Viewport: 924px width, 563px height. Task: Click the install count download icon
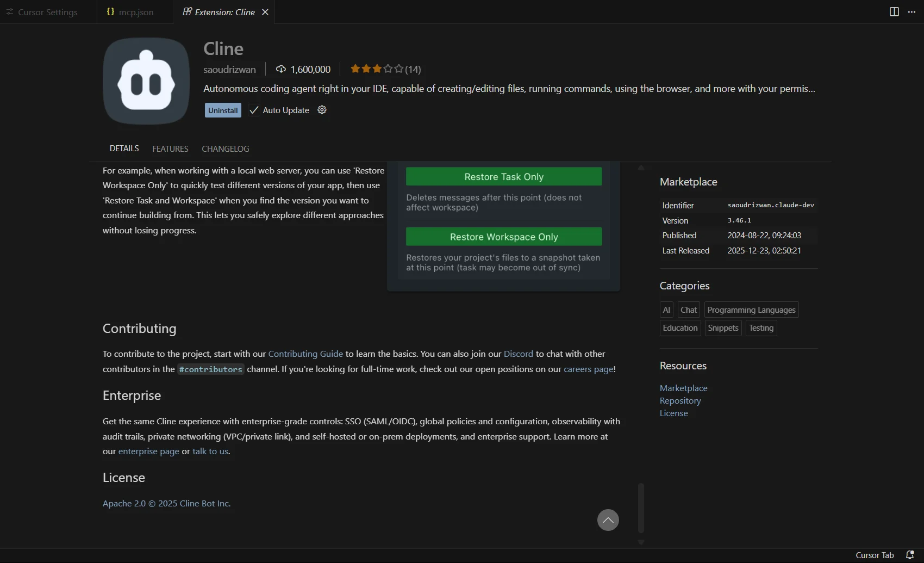pos(281,69)
